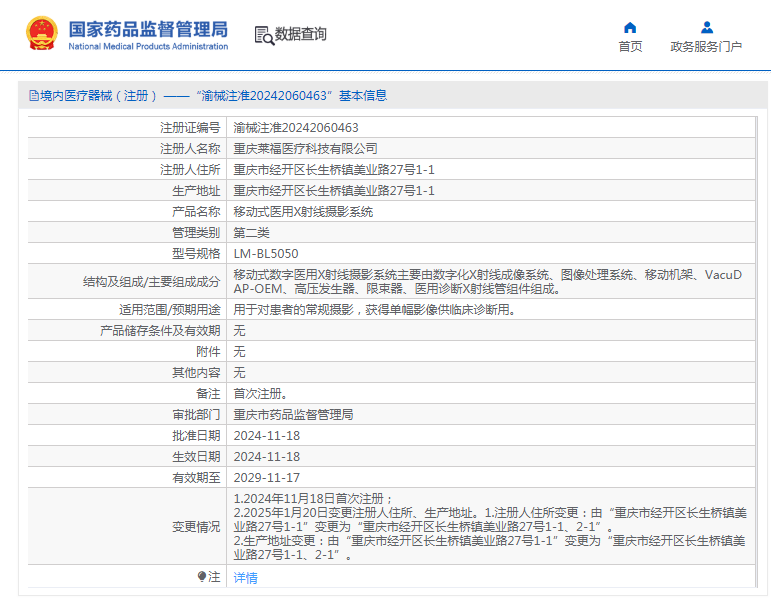771x604 pixels.
Task: Click 无 in the 附件 row
Action: click(239, 352)
